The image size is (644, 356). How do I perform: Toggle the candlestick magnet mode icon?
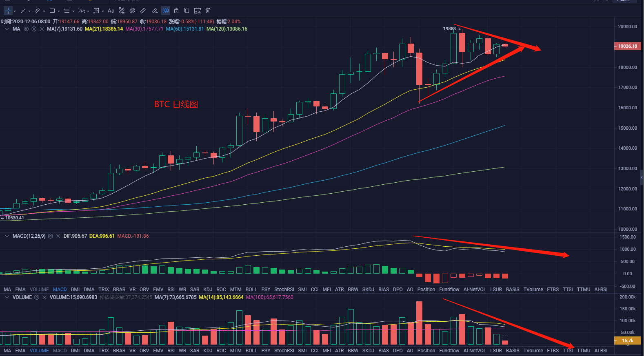tap(166, 11)
